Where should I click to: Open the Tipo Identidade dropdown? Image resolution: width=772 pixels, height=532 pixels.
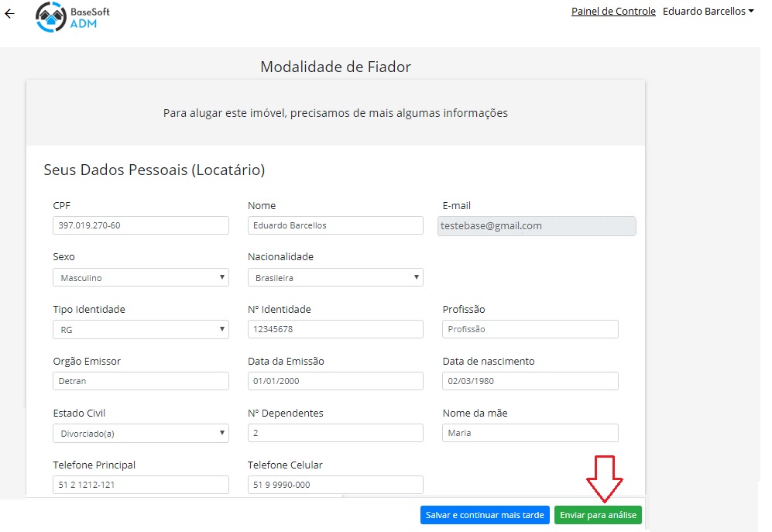tap(141, 330)
